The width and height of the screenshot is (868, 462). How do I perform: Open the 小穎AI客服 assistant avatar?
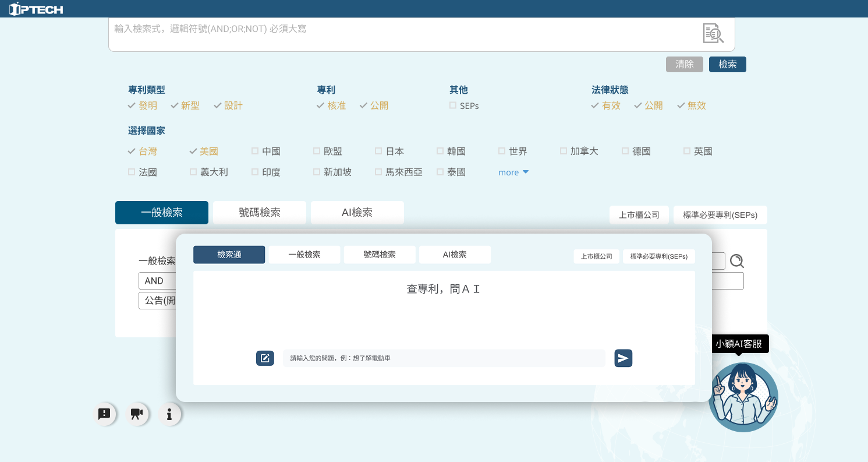click(x=743, y=397)
